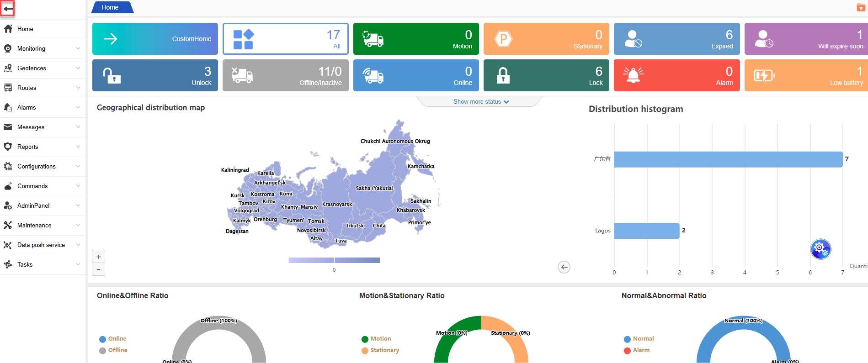Select the Home tab at top

[x=110, y=7]
